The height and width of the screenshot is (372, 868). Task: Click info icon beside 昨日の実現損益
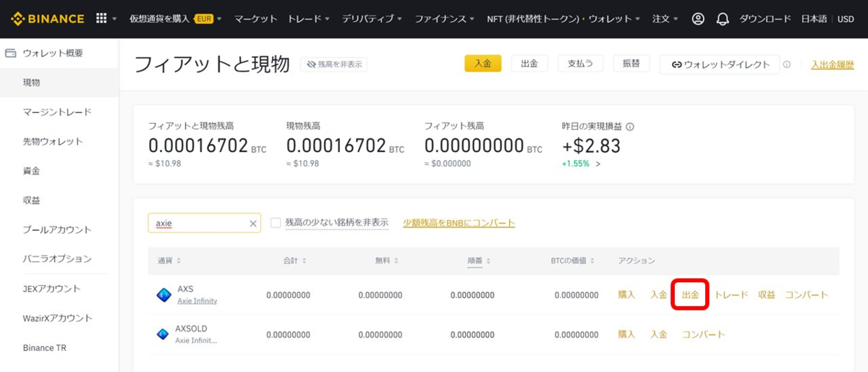[x=630, y=126]
